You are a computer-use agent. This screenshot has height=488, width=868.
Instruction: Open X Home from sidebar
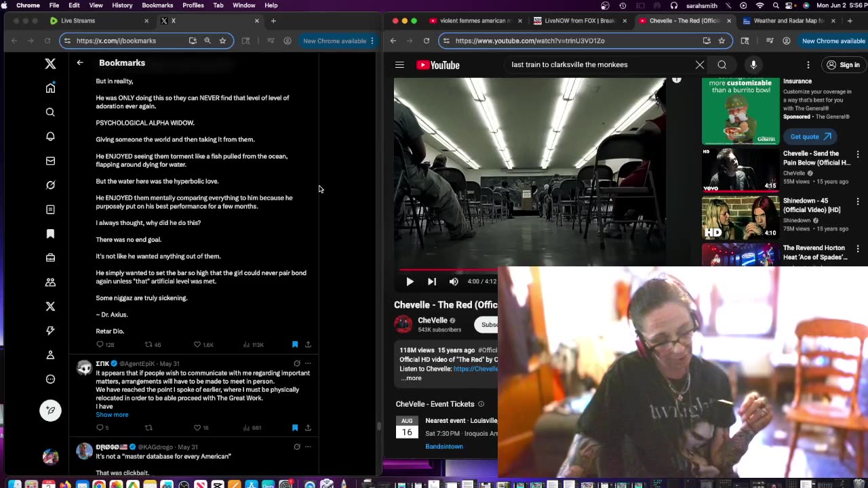point(50,88)
